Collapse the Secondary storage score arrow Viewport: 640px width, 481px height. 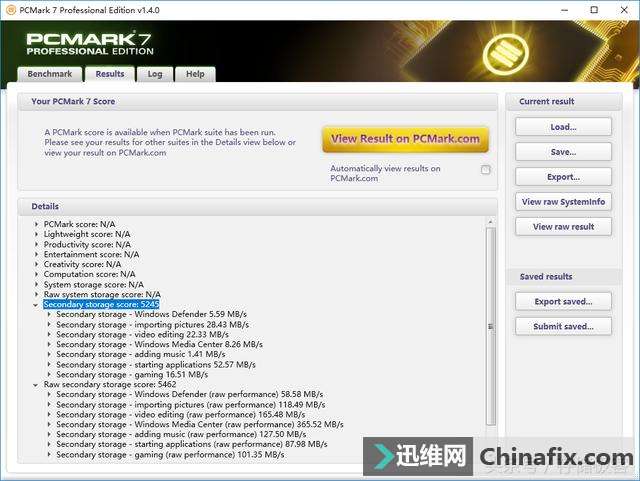(x=36, y=305)
